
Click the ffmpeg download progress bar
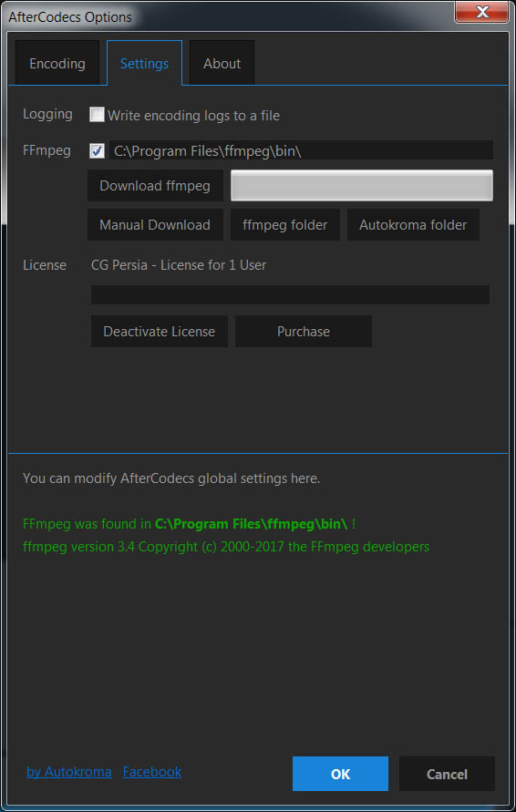click(362, 185)
